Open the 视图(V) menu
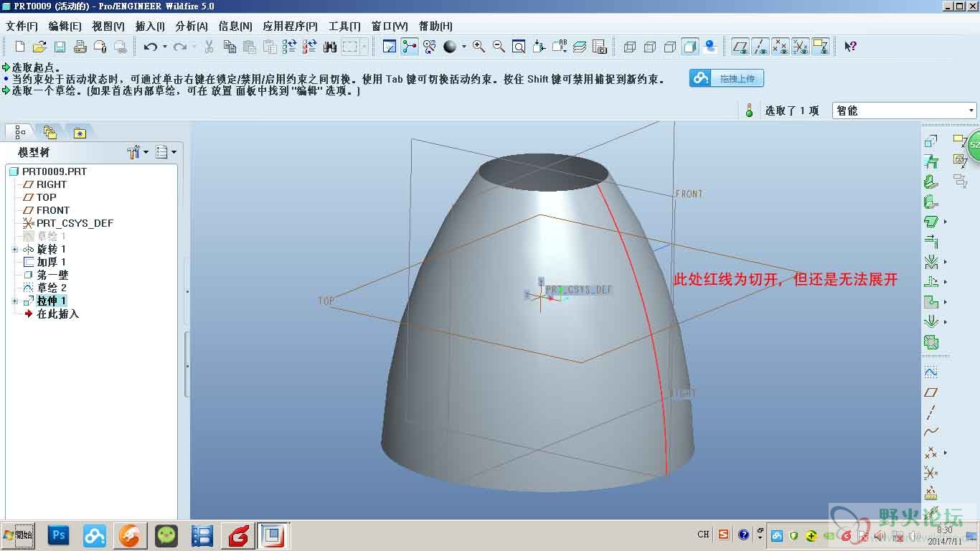 tap(108, 26)
